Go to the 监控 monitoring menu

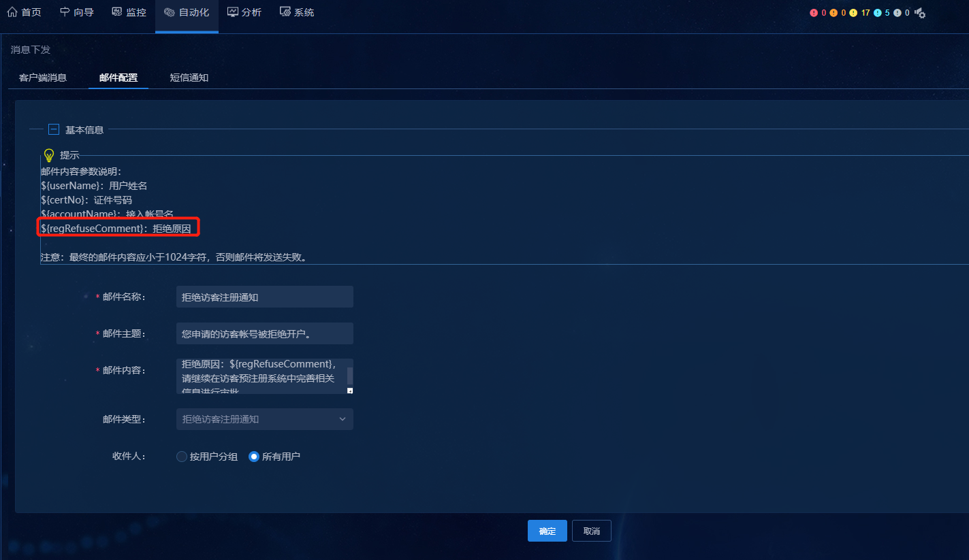(x=129, y=12)
